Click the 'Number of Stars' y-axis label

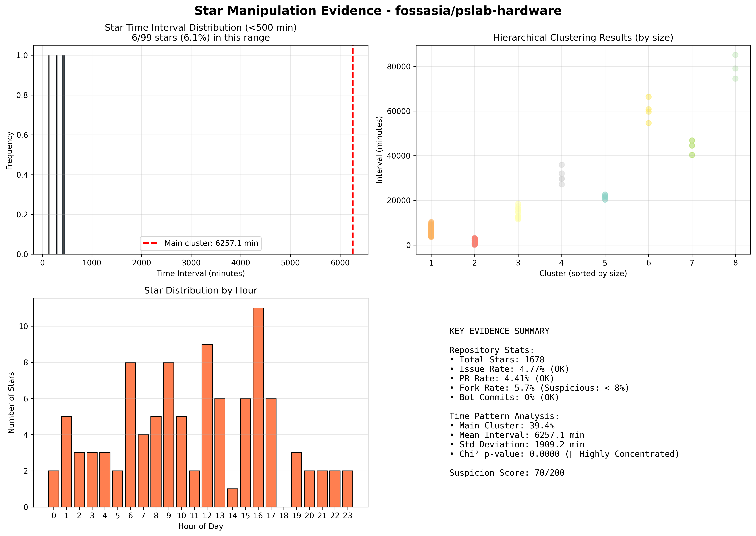point(11,402)
